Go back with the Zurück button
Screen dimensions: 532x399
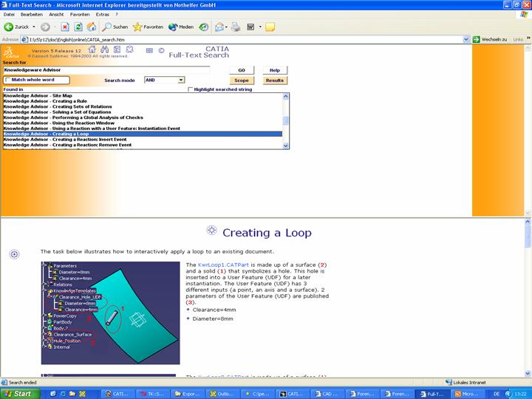tap(16, 27)
